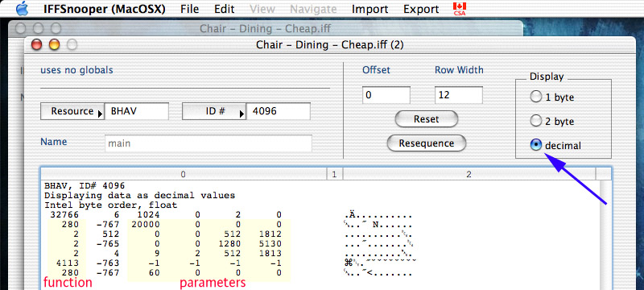Click the BHAV resource type field
Image resolution: width=644 pixels, height=290 pixels.
(x=137, y=111)
